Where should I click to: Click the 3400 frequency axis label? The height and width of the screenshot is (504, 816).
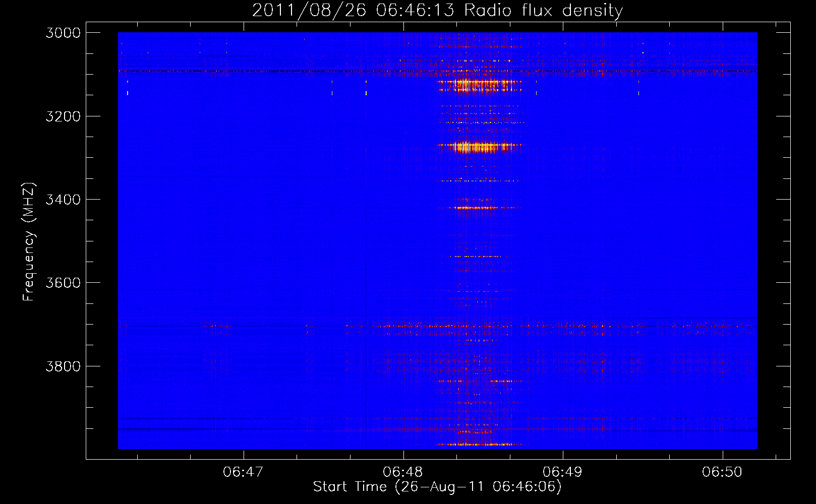(x=63, y=200)
